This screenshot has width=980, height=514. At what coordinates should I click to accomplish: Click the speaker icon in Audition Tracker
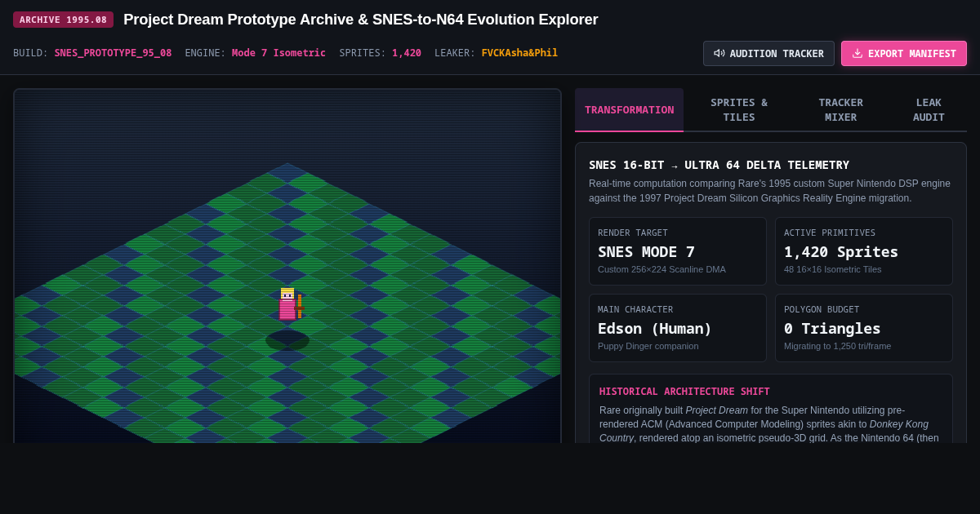tap(719, 54)
